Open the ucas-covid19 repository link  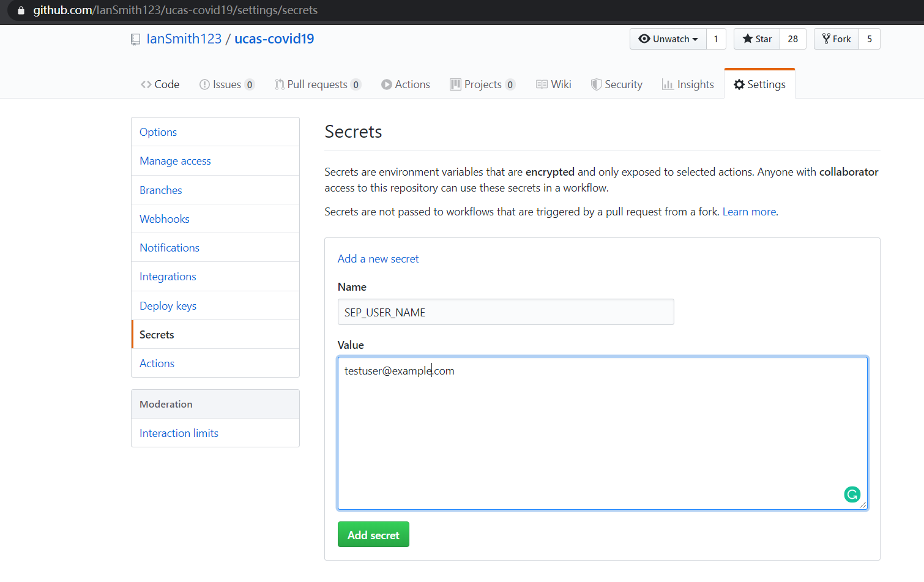point(274,39)
